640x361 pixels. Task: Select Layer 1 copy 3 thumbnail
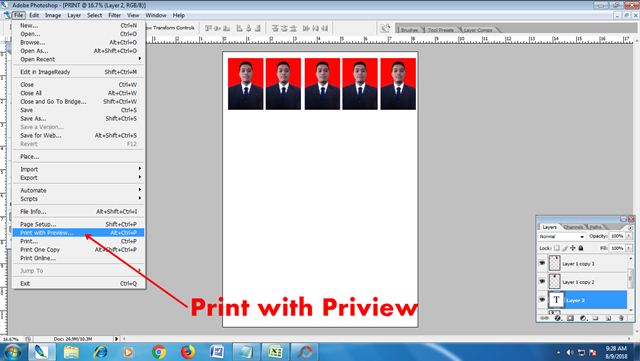555,263
